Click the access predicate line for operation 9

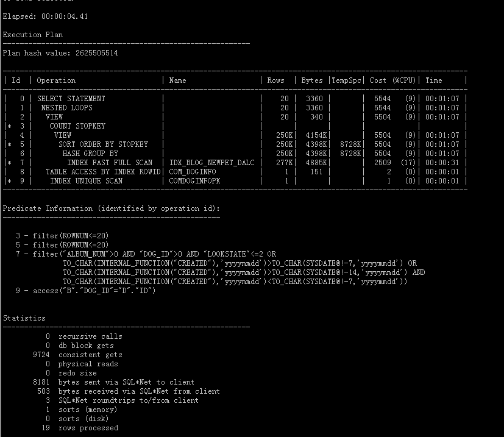click(x=86, y=291)
